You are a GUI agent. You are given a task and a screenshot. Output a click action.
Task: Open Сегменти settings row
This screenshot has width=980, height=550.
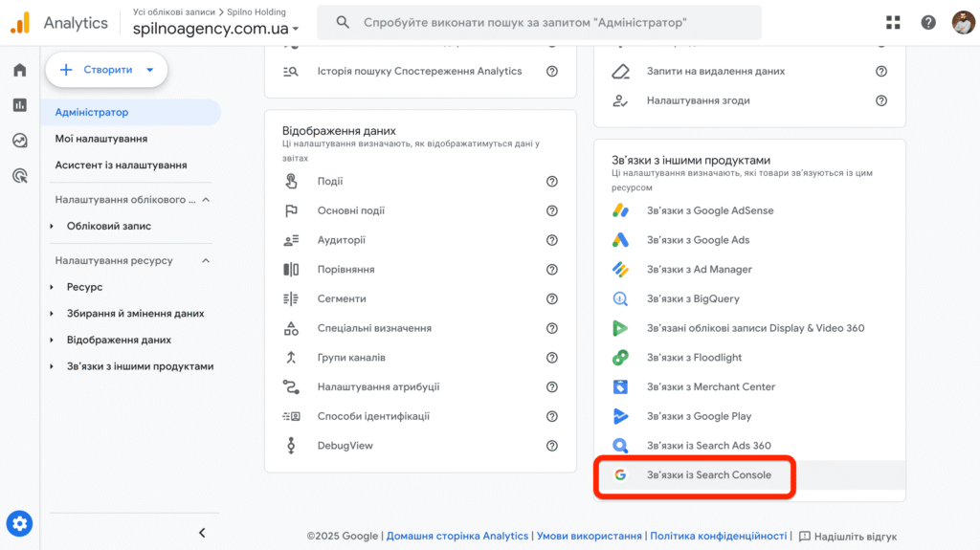coord(420,298)
